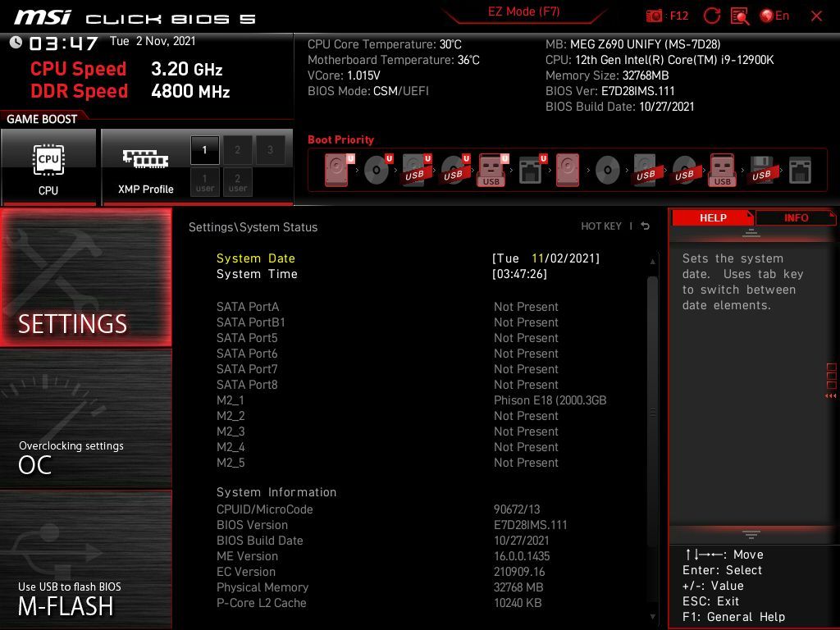
Task: Click the grip handle at bottom of Help panel
Action: [751, 535]
